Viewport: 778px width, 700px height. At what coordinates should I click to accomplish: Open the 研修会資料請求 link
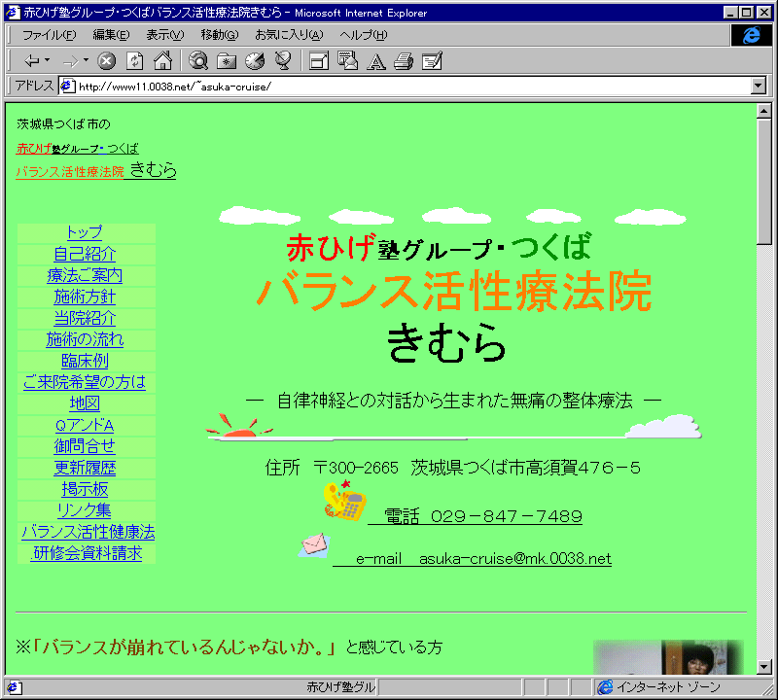tap(87, 553)
